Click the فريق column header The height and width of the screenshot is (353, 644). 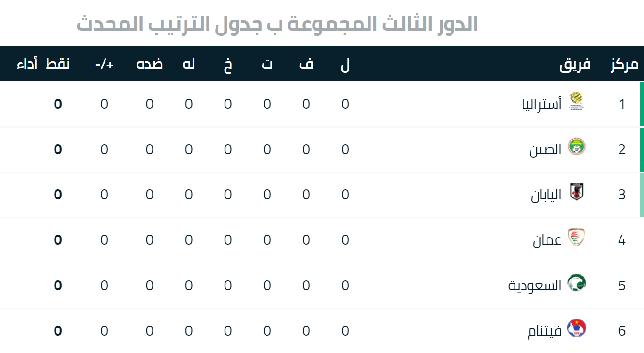point(575,65)
